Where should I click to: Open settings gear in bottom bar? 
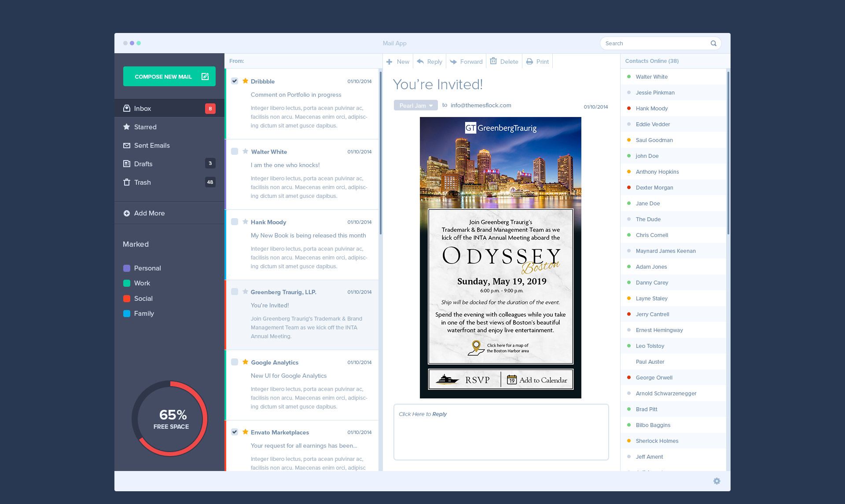pos(716,481)
